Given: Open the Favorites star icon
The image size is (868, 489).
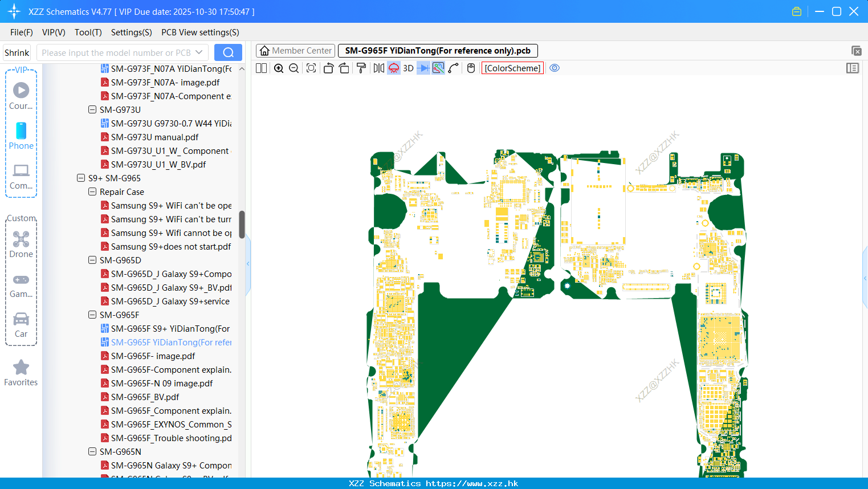Looking at the screenshot, I should (21, 373).
